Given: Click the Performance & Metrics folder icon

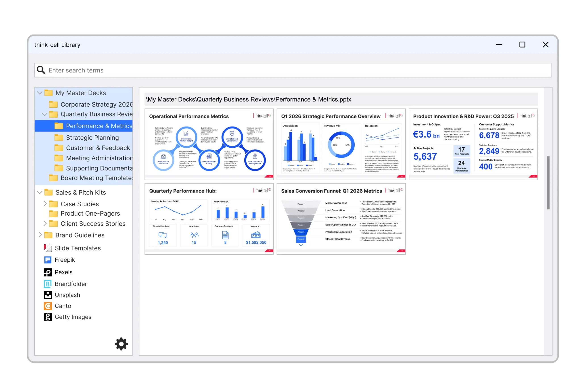Looking at the screenshot, I should (59, 126).
